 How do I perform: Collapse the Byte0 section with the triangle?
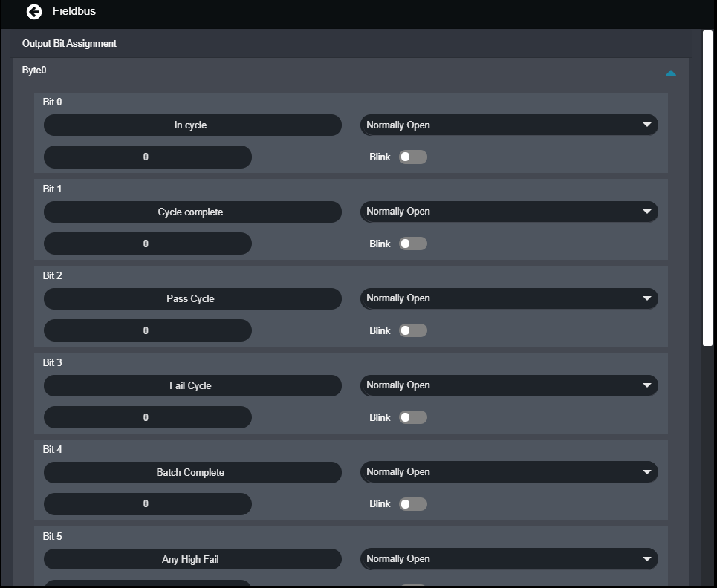click(670, 73)
